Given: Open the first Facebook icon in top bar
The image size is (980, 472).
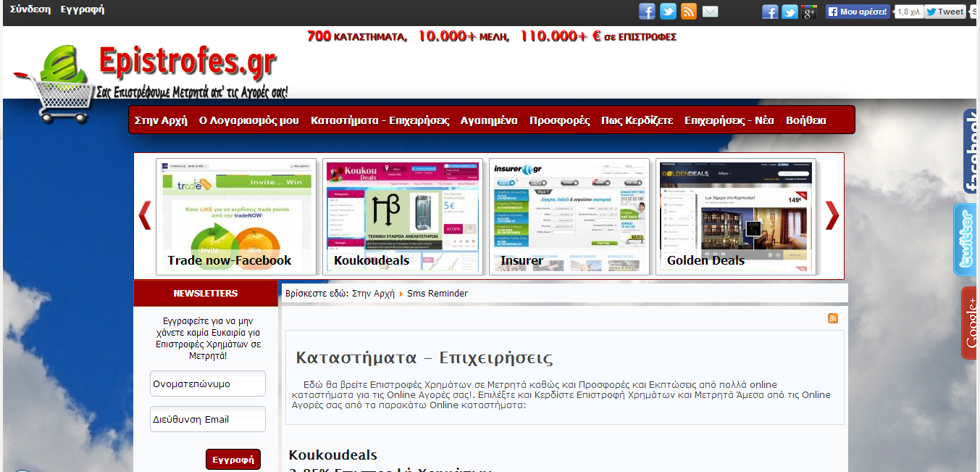Looking at the screenshot, I should tap(647, 11).
